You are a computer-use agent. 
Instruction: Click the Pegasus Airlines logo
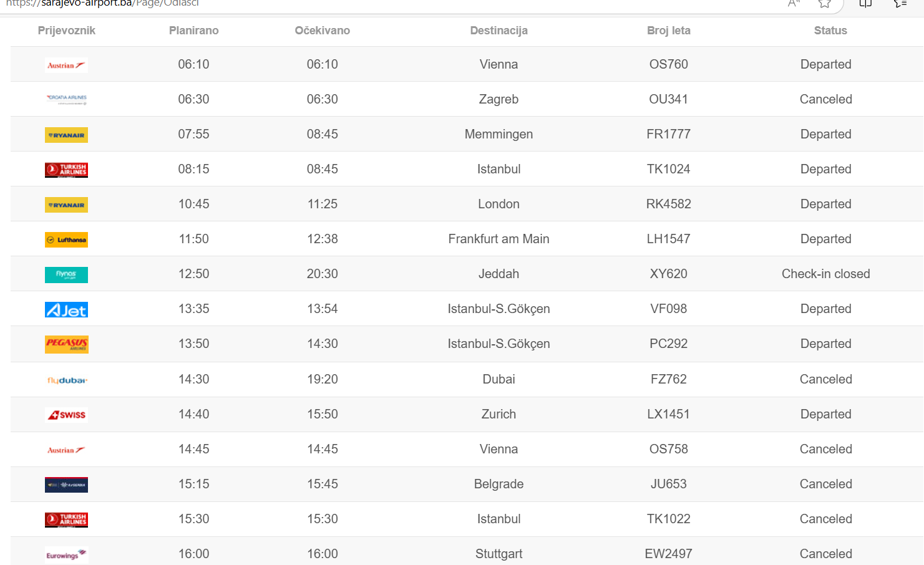point(66,344)
